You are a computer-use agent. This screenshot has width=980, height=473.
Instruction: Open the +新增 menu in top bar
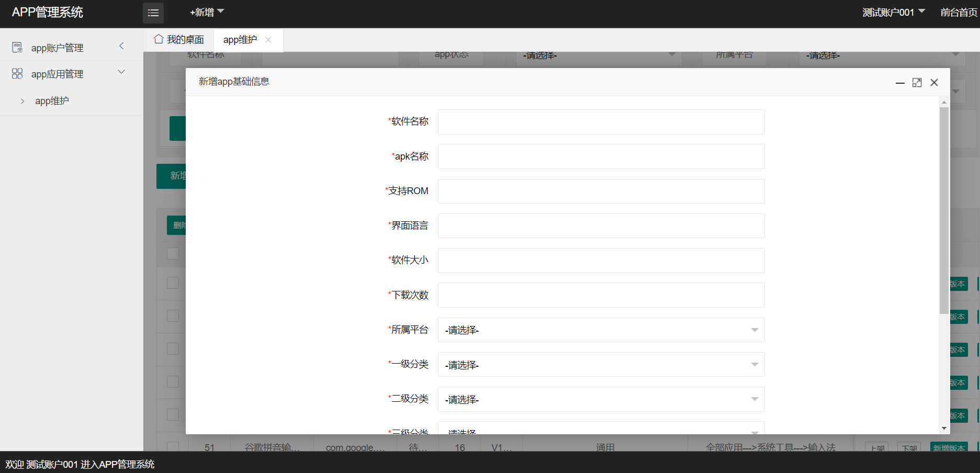[207, 12]
